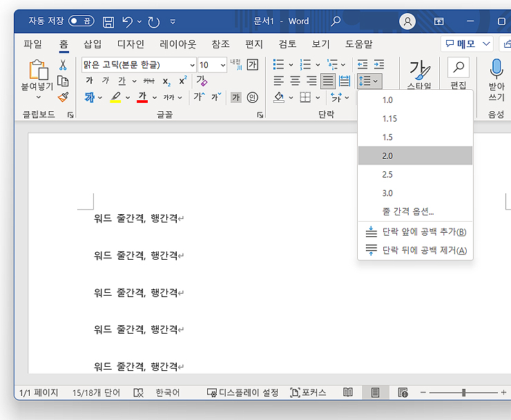Apply subscript X₂ formatting
The height and width of the screenshot is (420, 511).
pyautogui.click(x=166, y=82)
